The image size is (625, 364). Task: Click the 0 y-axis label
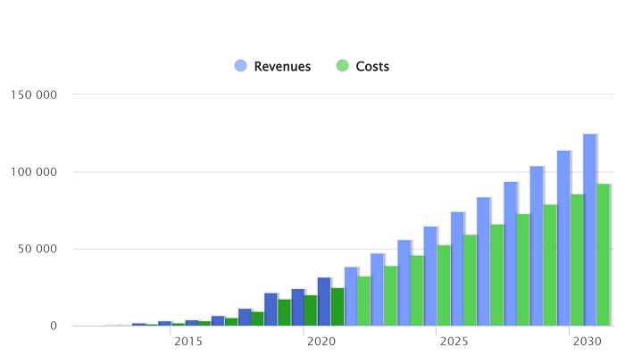click(54, 326)
